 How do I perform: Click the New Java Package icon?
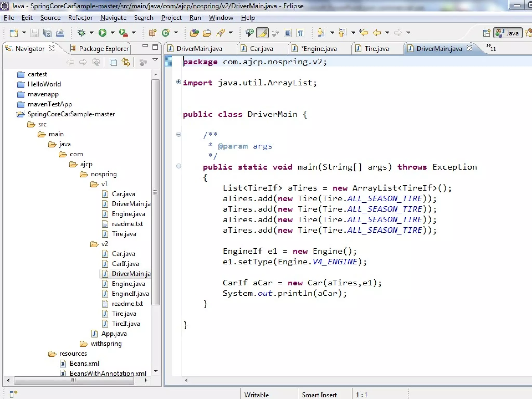pyautogui.click(x=152, y=33)
